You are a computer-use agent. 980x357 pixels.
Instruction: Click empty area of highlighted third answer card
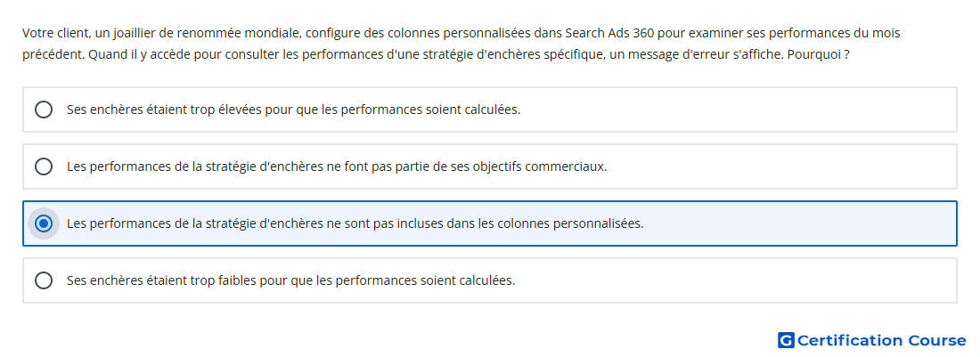pos(800,223)
